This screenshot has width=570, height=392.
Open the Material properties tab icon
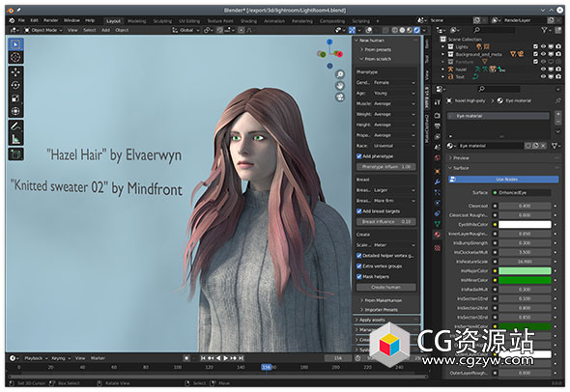[438, 235]
